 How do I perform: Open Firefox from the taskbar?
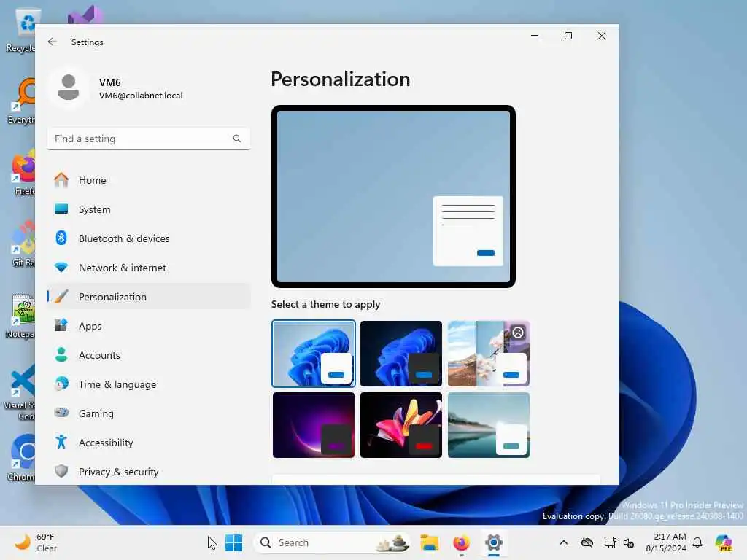(461, 542)
